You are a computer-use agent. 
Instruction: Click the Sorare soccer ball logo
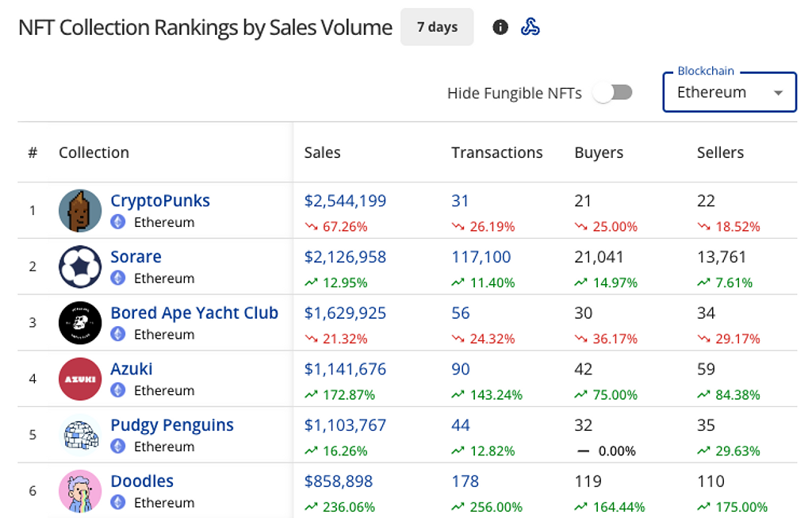tap(80, 267)
